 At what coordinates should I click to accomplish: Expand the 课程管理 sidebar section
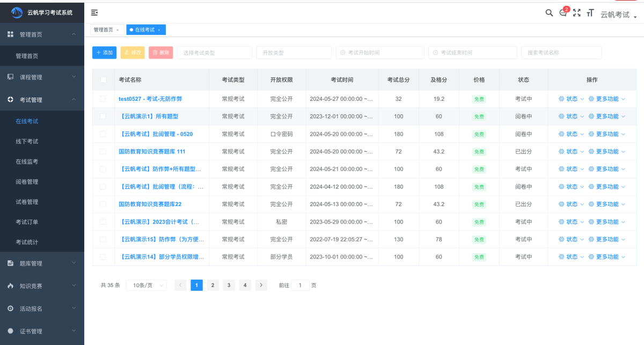point(42,77)
